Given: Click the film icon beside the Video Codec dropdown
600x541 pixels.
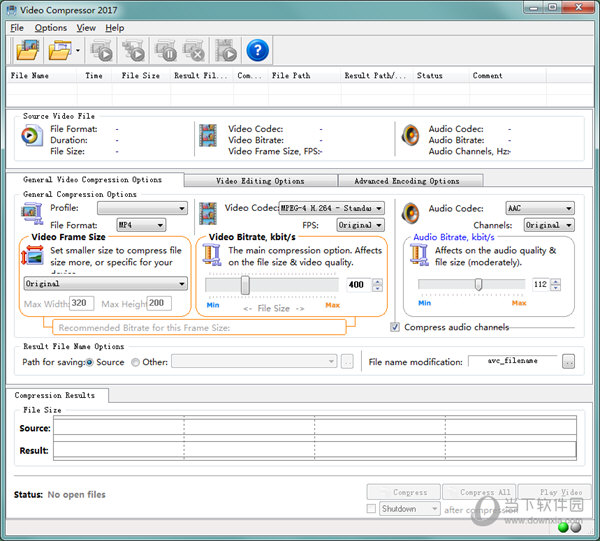Looking at the screenshot, I should point(208,213).
